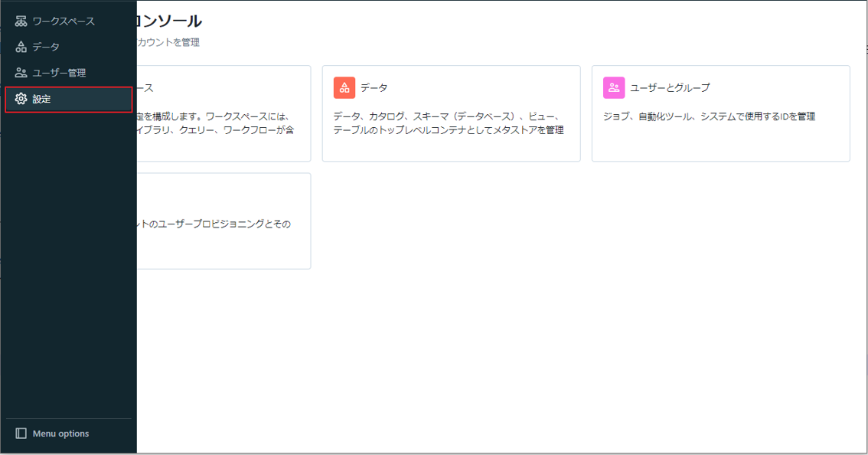Open the ユーザーとグループ card title
The width and height of the screenshot is (868, 455).
670,88
